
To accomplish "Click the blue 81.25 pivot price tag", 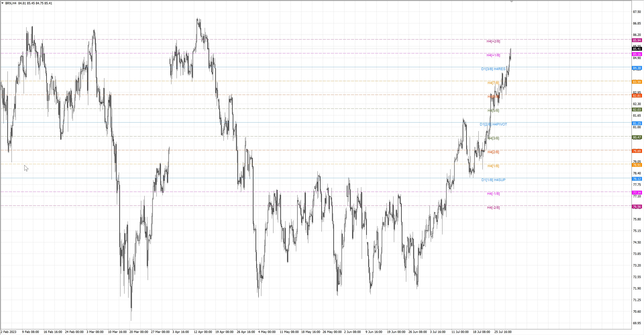I will tap(636, 123).
